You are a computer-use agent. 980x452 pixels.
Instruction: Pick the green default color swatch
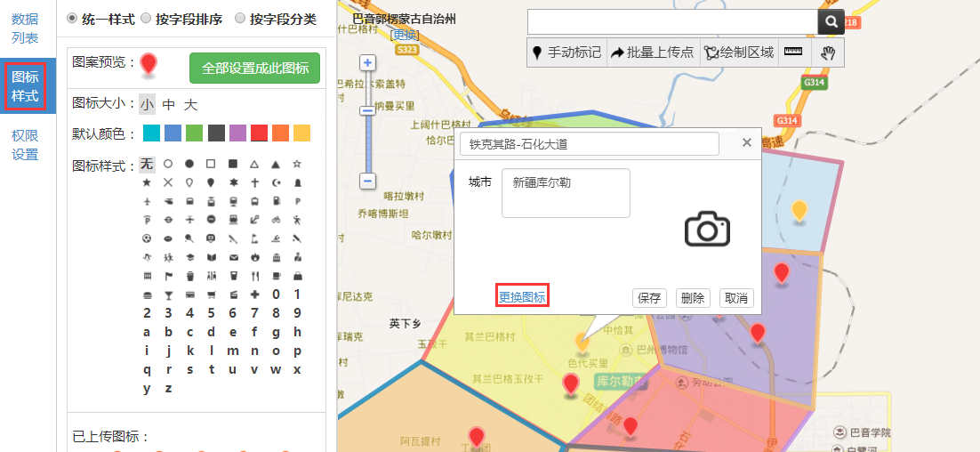pyautogui.click(x=195, y=133)
